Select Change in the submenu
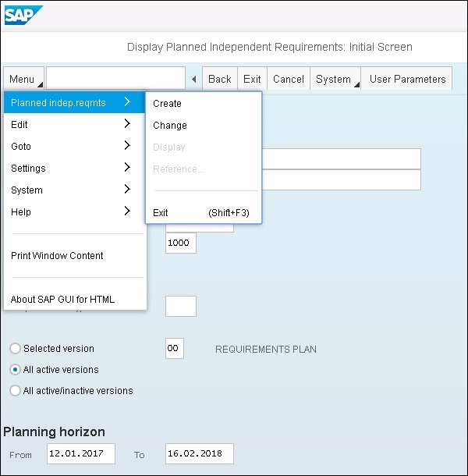 pos(169,126)
